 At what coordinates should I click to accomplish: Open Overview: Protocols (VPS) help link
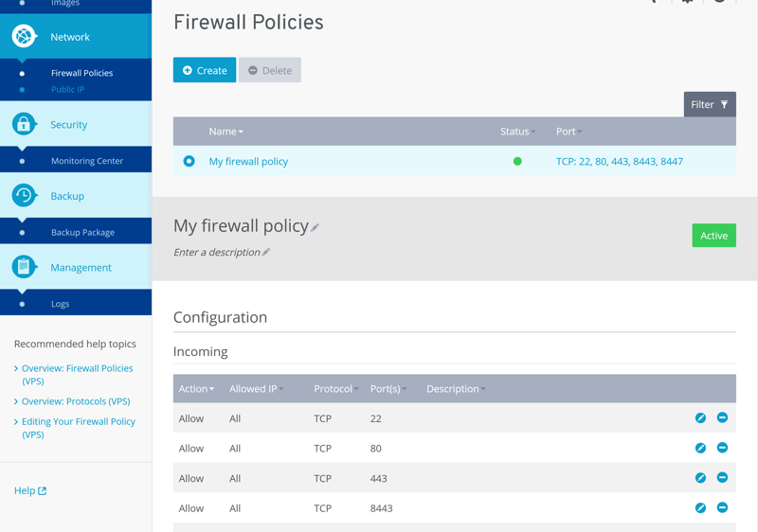point(76,401)
